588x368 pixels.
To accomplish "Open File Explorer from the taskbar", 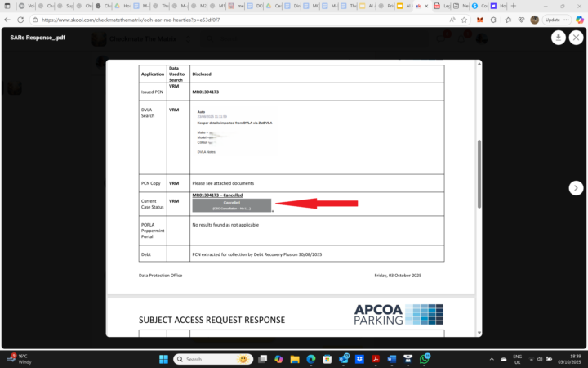I will click(295, 359).
